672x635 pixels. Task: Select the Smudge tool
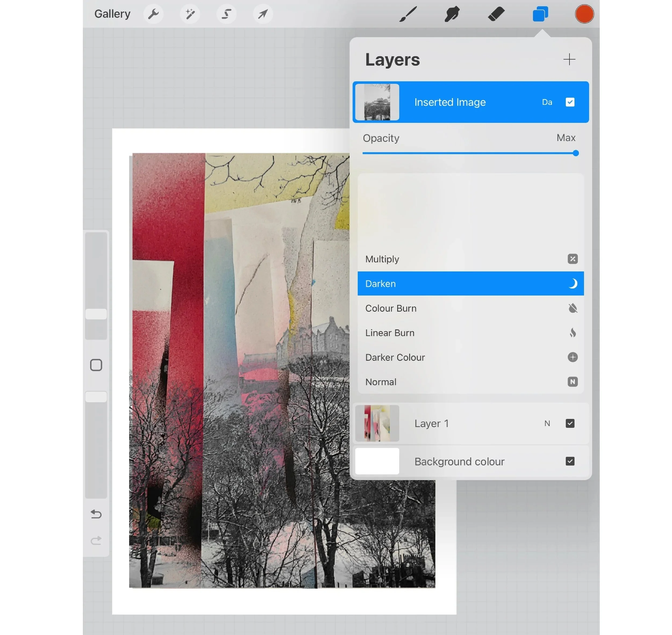452,14
